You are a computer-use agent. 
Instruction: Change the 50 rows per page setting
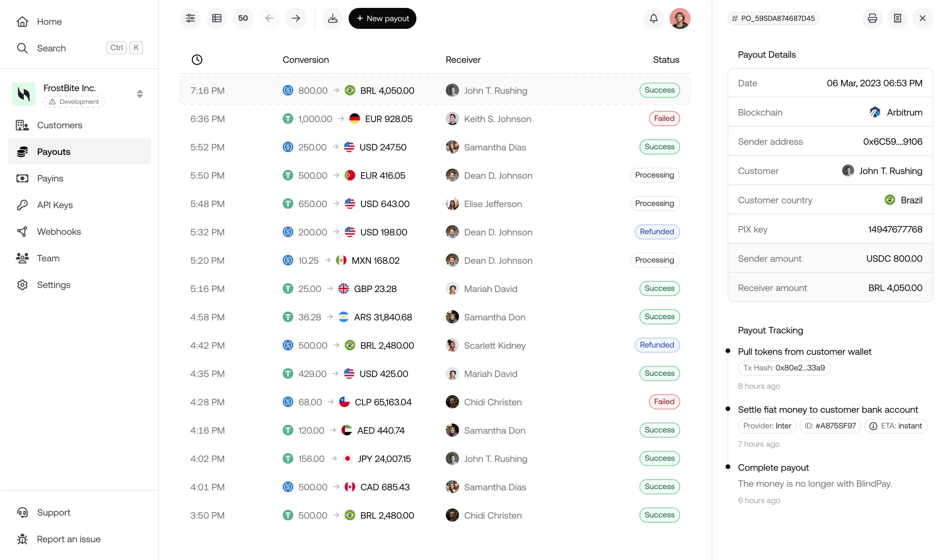[243, 18]
